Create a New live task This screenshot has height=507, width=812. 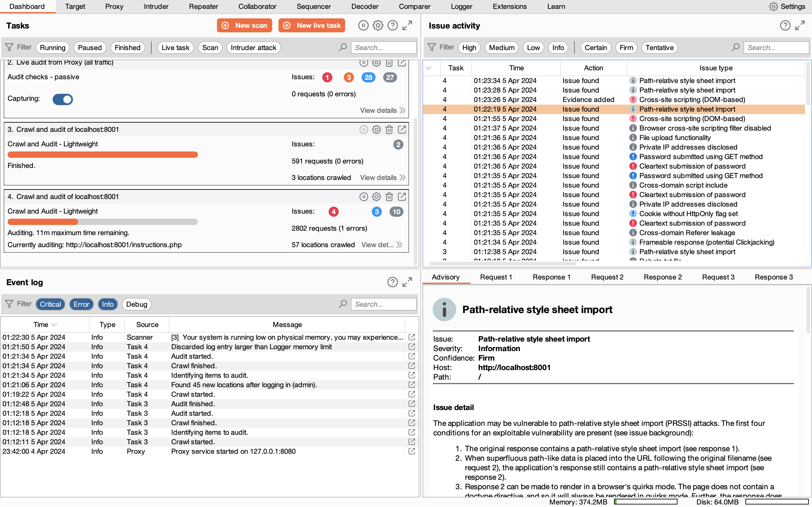pyautogui.click(x=311, y=25)
